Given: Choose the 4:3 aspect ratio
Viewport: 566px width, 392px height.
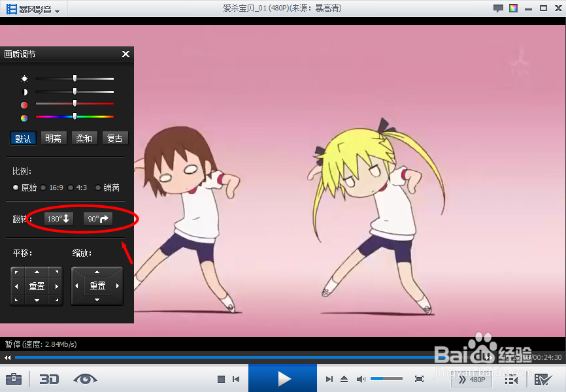Looking at the screenshot, I should click(x=78, y=188).
